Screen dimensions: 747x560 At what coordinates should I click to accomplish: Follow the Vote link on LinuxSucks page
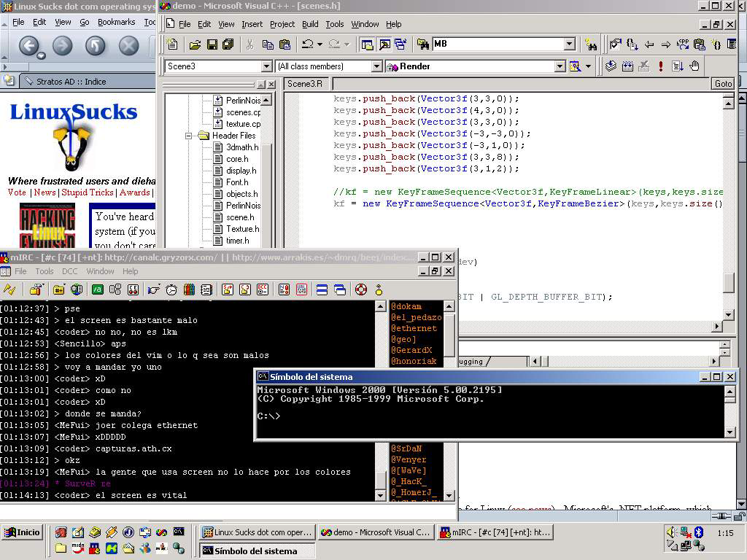point(17,192)
